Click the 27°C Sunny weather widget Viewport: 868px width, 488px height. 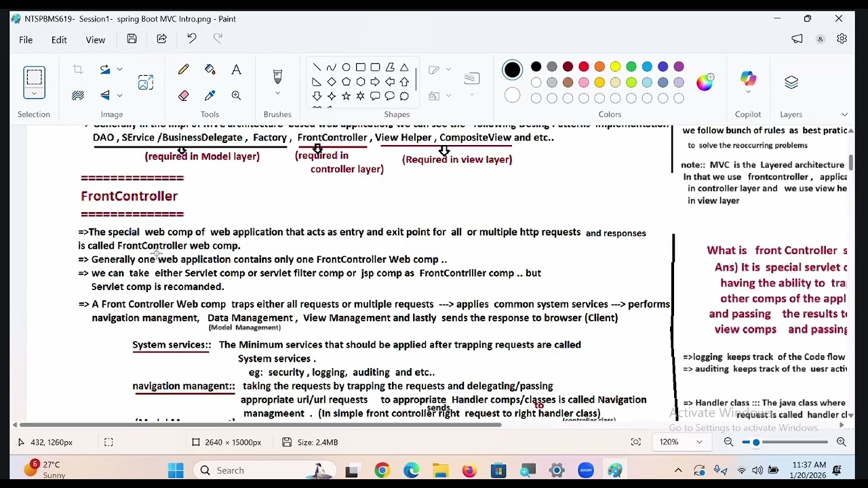coord(45,470)
